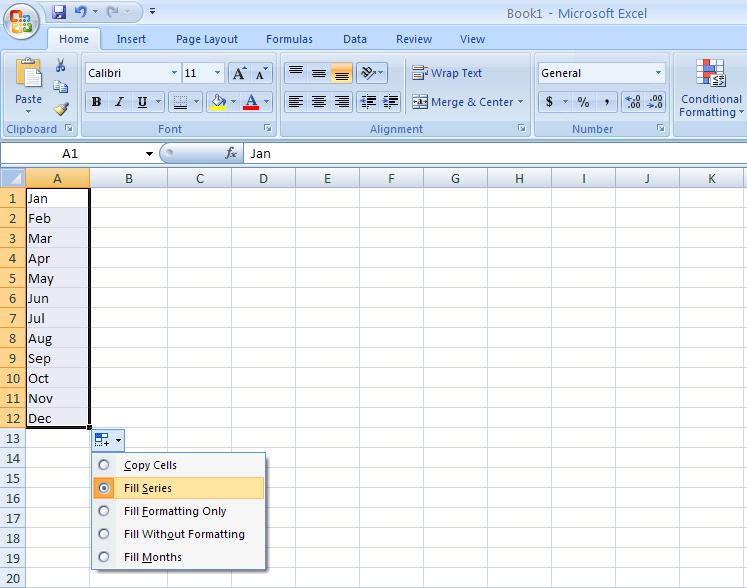Click the Increase Font Size icon

click(239, 73)
